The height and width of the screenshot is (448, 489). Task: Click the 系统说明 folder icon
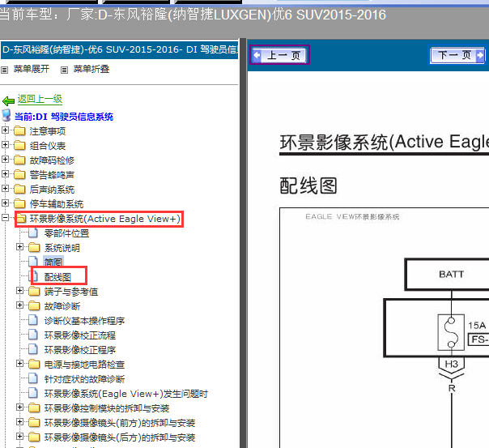click(x=34, y=248)
